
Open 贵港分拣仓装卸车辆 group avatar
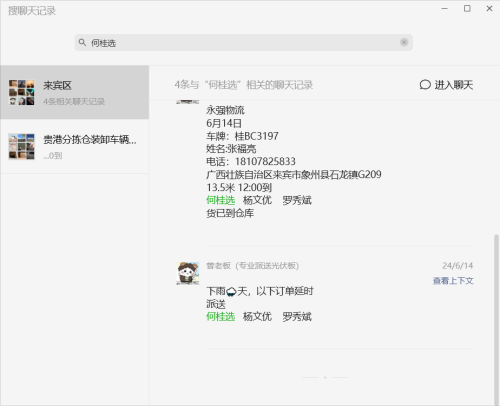click(22, 146)
